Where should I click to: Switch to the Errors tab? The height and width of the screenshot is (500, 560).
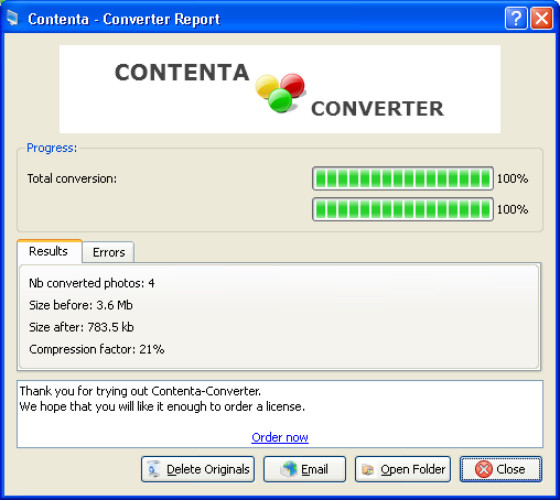pyautogui.click(x=109, y=252)
